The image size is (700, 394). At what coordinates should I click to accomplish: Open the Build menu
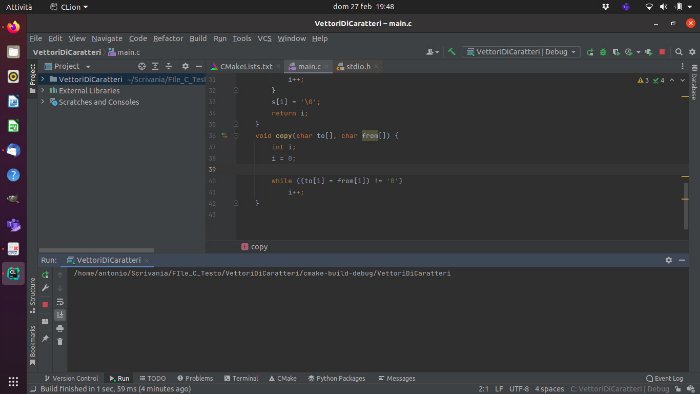click(x=198, y=38)
